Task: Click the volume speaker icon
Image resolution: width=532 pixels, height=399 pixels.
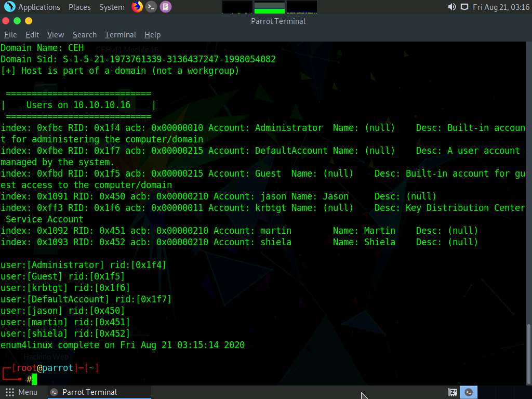Action: click(451, 7)
